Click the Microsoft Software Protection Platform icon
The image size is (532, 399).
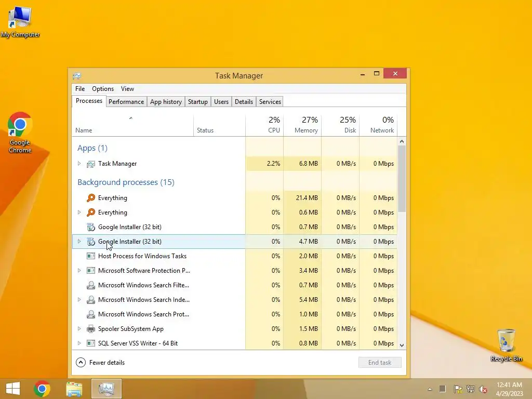(90, 271)
